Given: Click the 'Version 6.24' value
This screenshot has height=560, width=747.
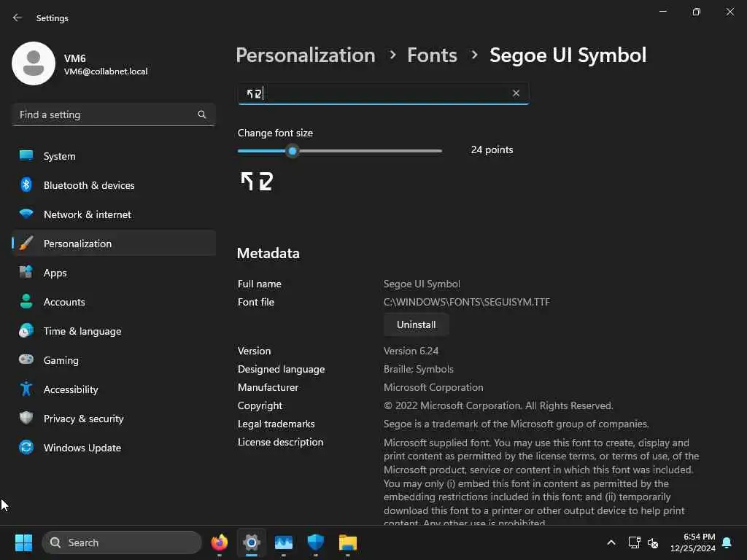Looking at the screenshot, I should point(411,351).
